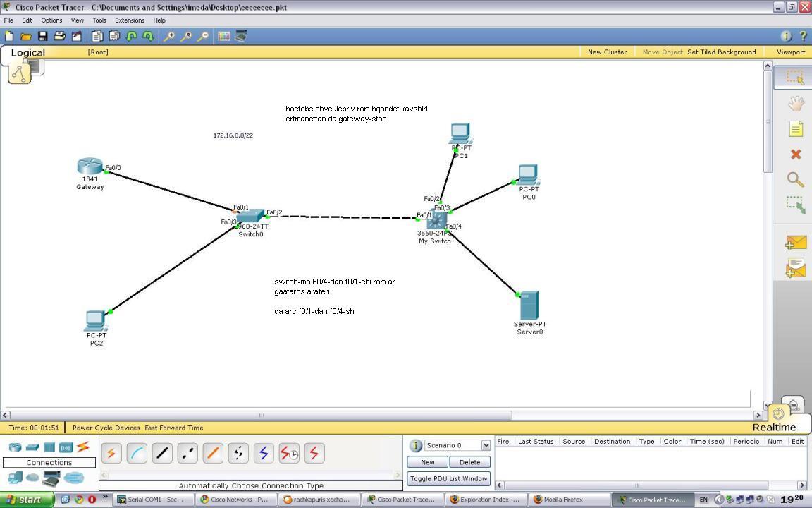The image size is (812, 508).
Task: Open the View menu
Action: (x=77, y=20)
